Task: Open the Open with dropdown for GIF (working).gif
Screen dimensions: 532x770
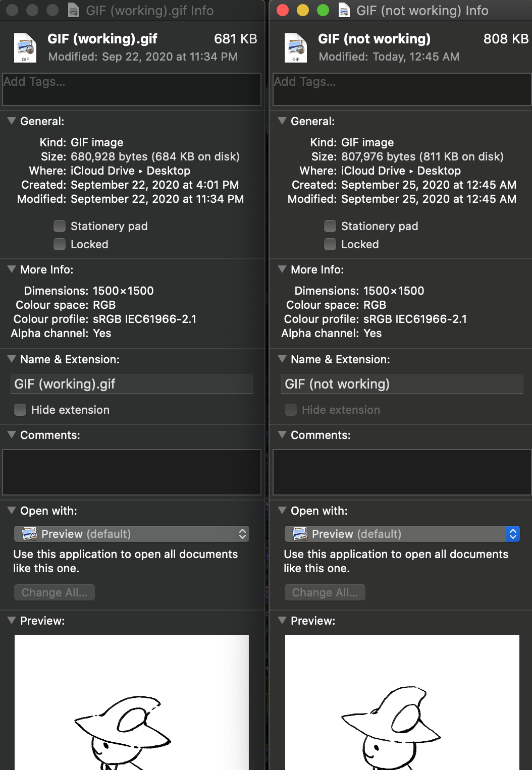Action: pos(242,534)
